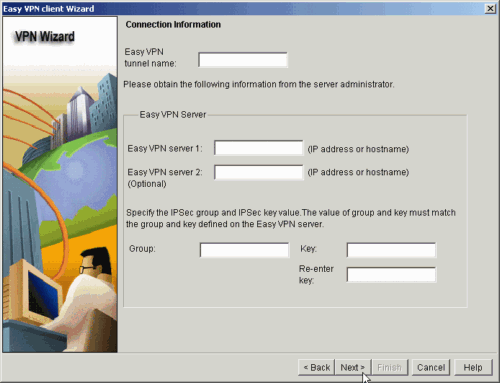This screenshot has height=383, width=500.
Task: Click the 'Please obtain the following information' text
Action: (x=259, y=84)
